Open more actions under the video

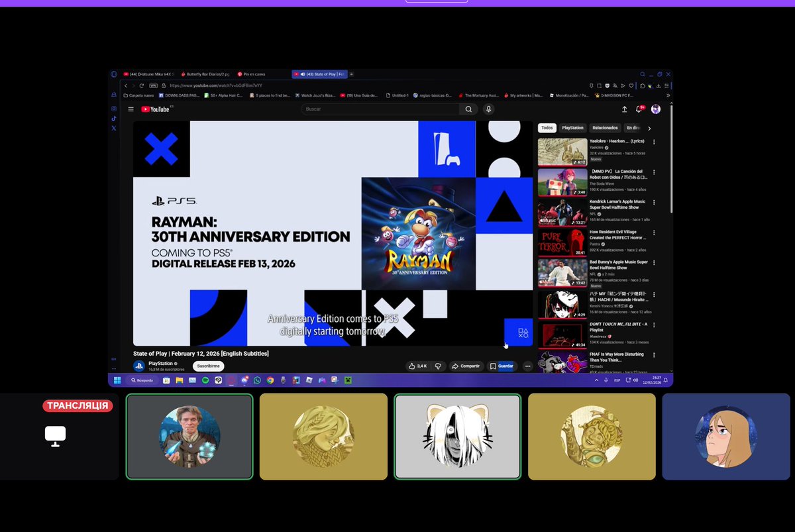tap(528, 366)
